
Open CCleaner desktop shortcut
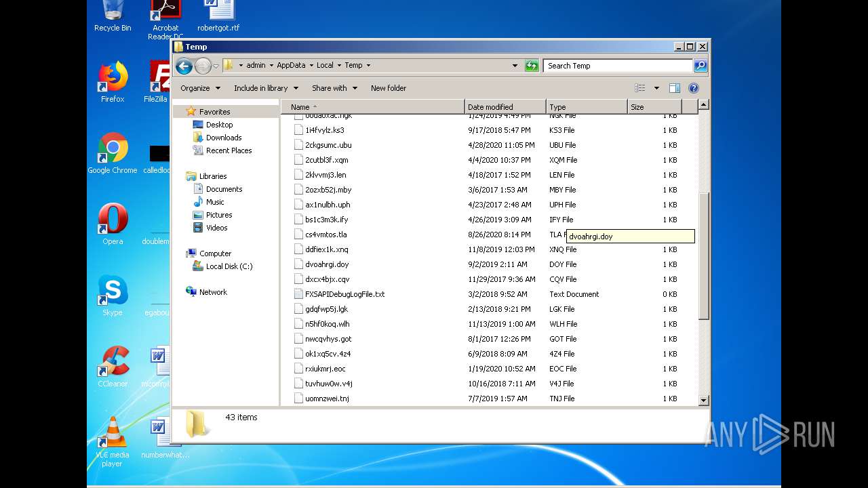click(x=113, y=367)
